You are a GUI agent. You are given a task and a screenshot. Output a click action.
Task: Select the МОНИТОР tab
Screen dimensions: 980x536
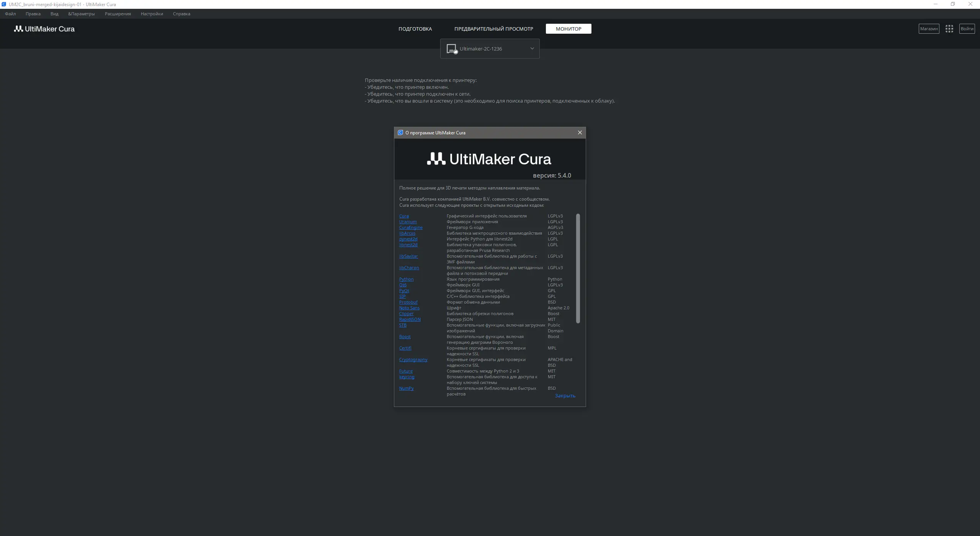point(568,29)
